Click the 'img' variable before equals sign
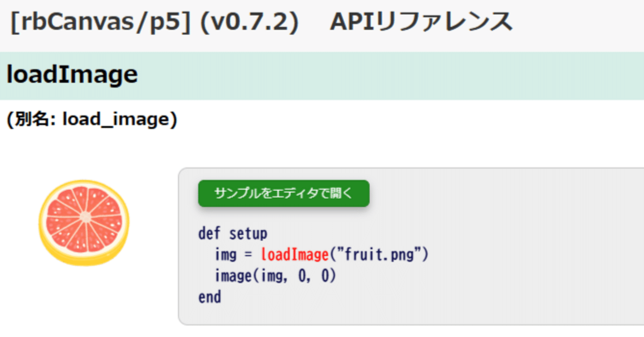The width and height of the screenshot is (644, 337). click(x=225, y=255)
